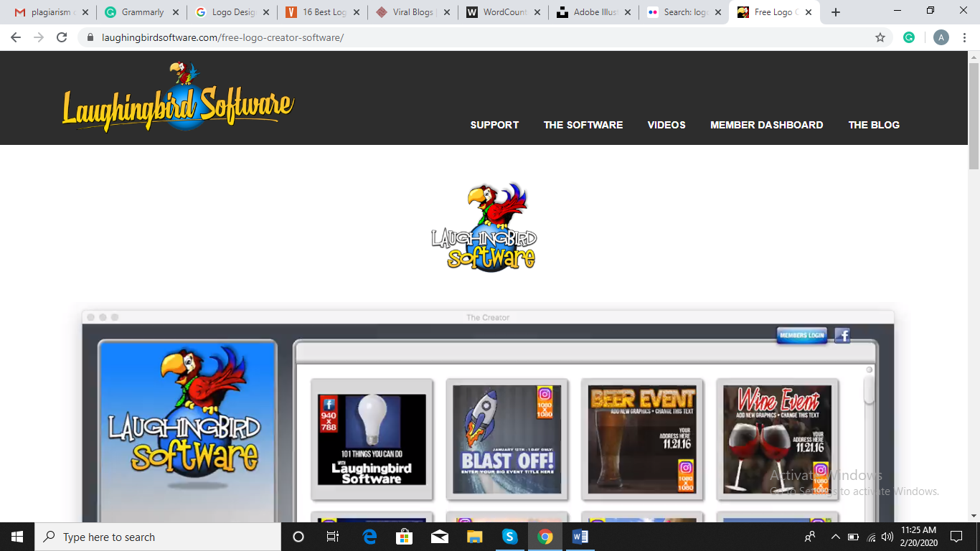
Task: Open the Mail app on taskbar
Action: 440,537
